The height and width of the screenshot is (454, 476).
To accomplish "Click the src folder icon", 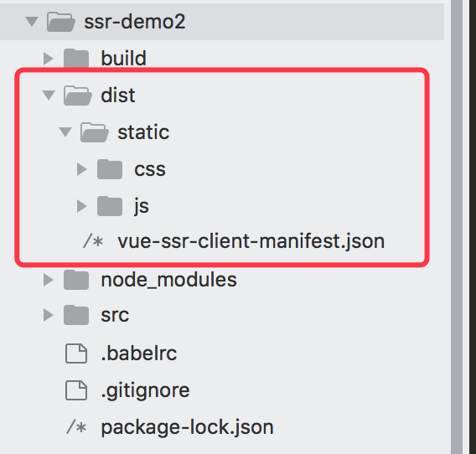I will (76, 315).
